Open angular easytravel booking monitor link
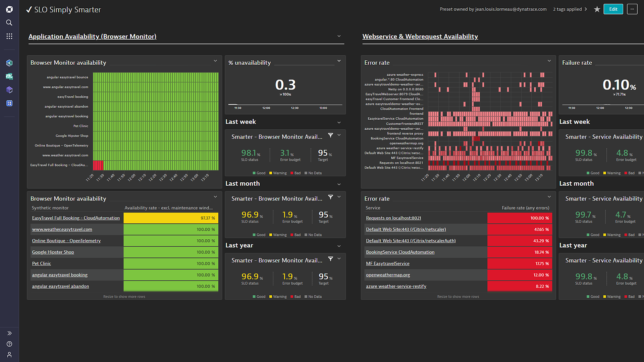This screenshot has height=362, width=644. point(60,275)
